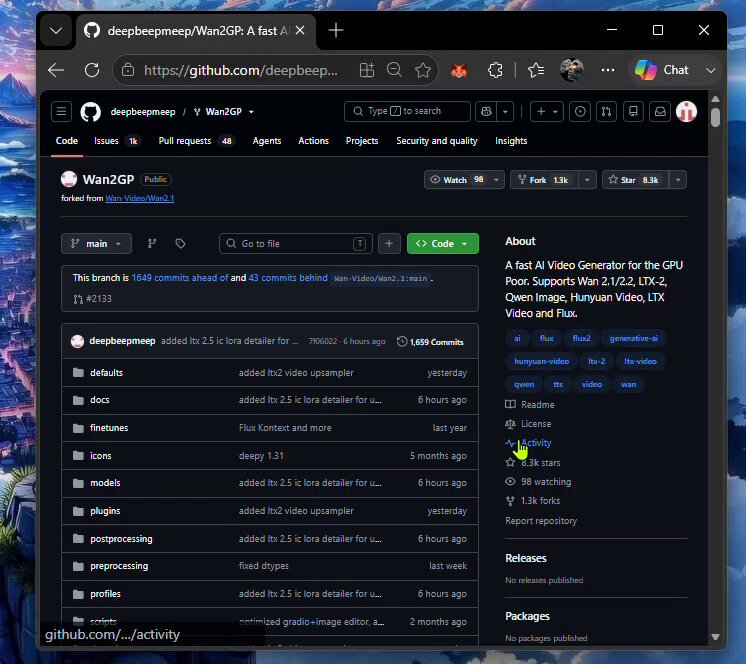Open a new browser tab

[x=336, y=30]
